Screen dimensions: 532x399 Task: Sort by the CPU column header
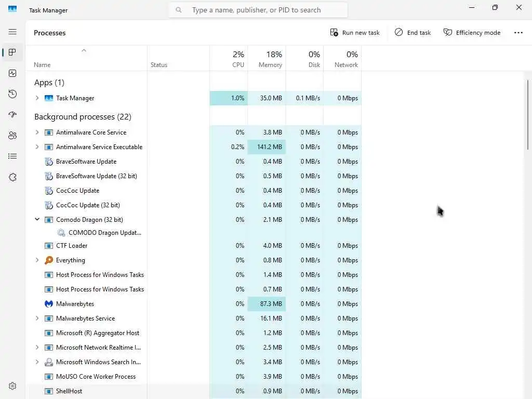(x=229, y=58)
